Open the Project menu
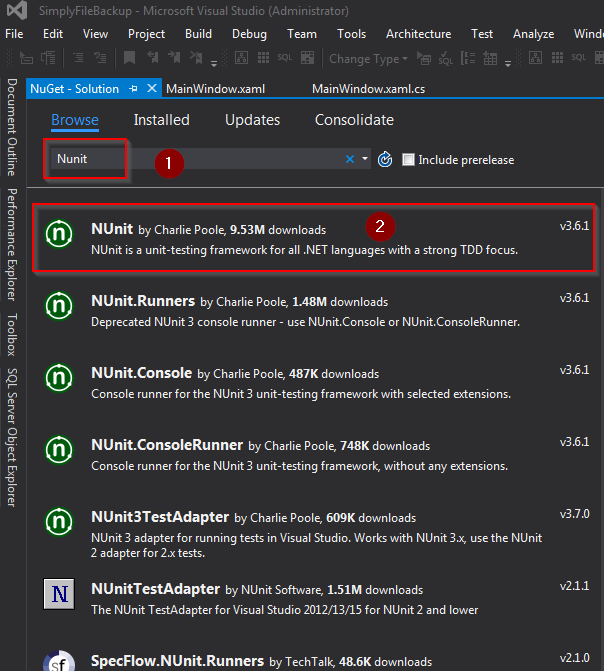604x671 pixels. tap(146, 34)
